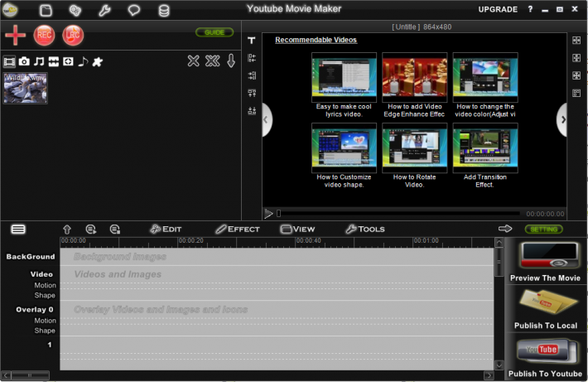Viewport: 588px width, 382px height.
Task: Open the 'Easy to make cool lyrics video' thumbnail
Action: [344, 77]
